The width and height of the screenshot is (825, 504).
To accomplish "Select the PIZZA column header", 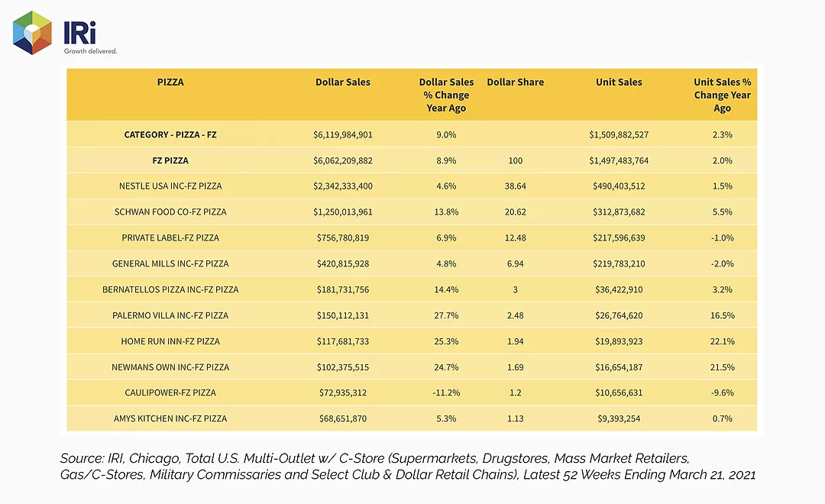I will click(x=170, y=82).
